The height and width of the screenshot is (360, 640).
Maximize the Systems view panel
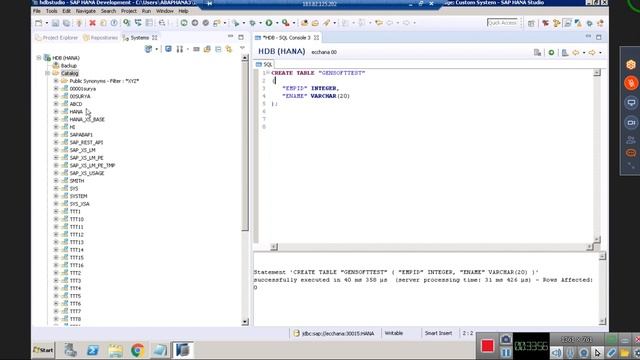pos(241,37)
